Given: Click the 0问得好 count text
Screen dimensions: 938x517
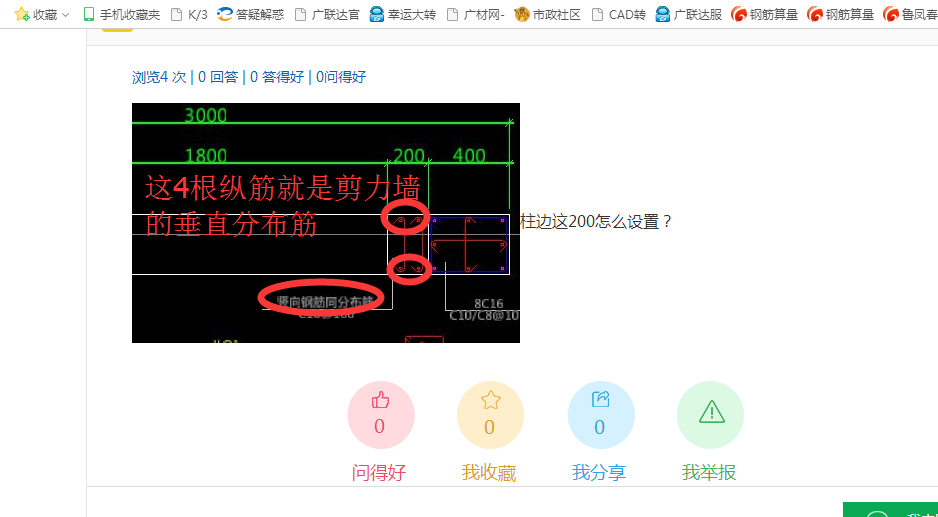Looking at the screenshot, I should [341, 77].
